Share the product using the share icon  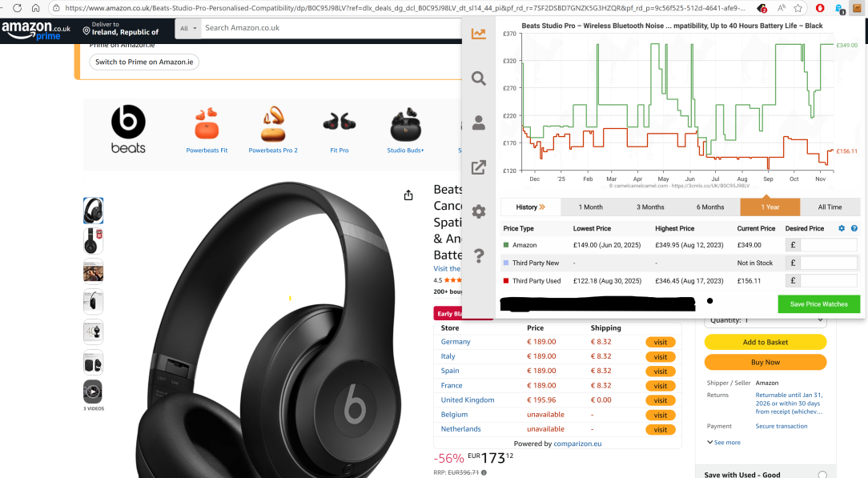point(408,195)
